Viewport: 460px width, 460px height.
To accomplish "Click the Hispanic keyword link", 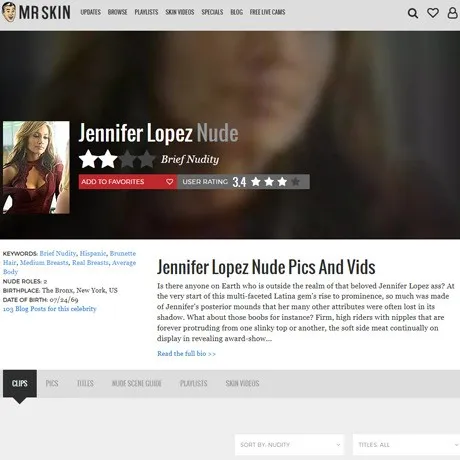I will 93,253.
